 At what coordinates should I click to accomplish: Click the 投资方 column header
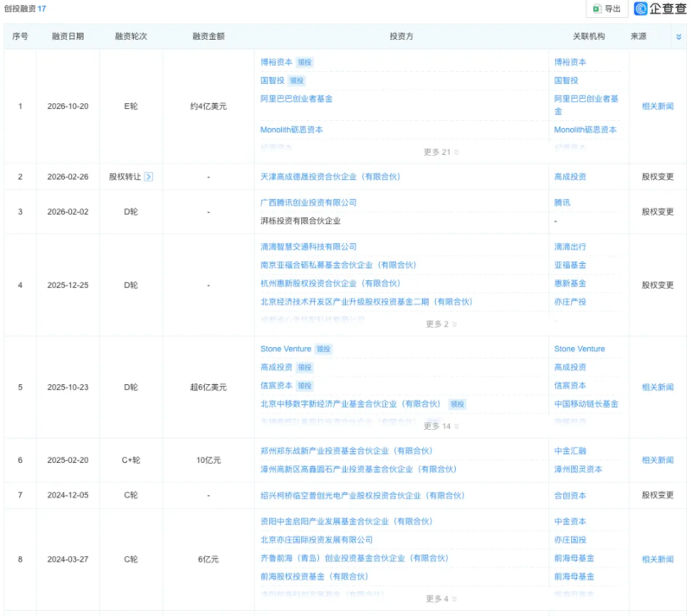pos(401,36)
